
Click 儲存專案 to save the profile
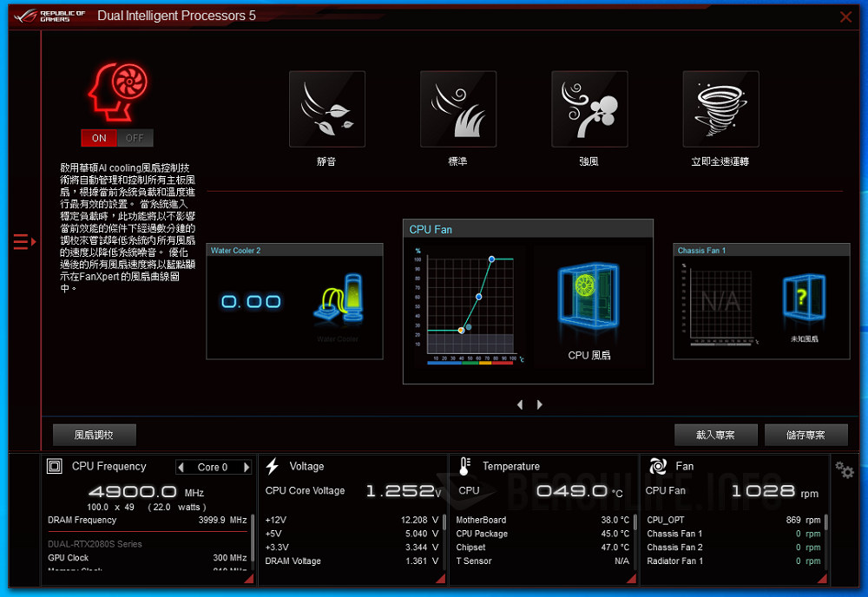(806, 435)
